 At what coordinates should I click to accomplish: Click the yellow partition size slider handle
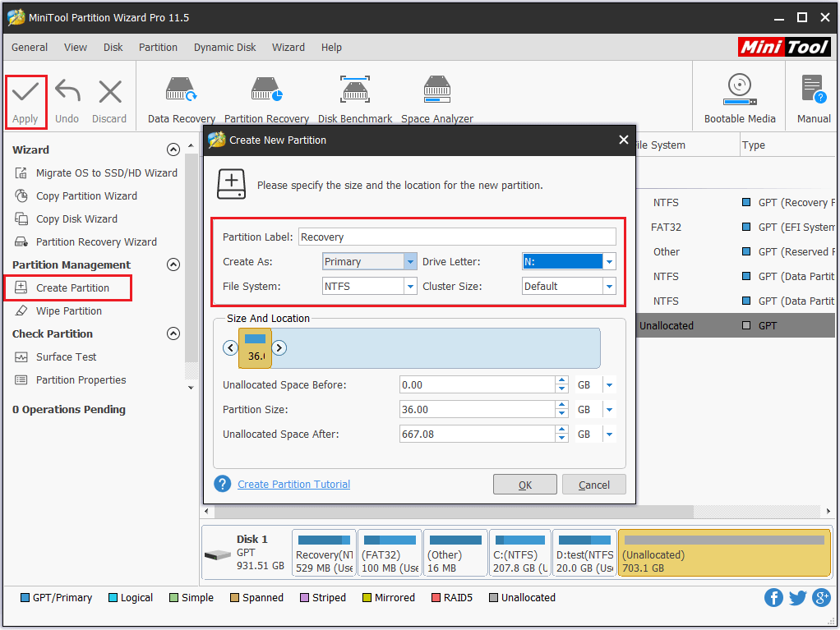click(x=255, y=348)
